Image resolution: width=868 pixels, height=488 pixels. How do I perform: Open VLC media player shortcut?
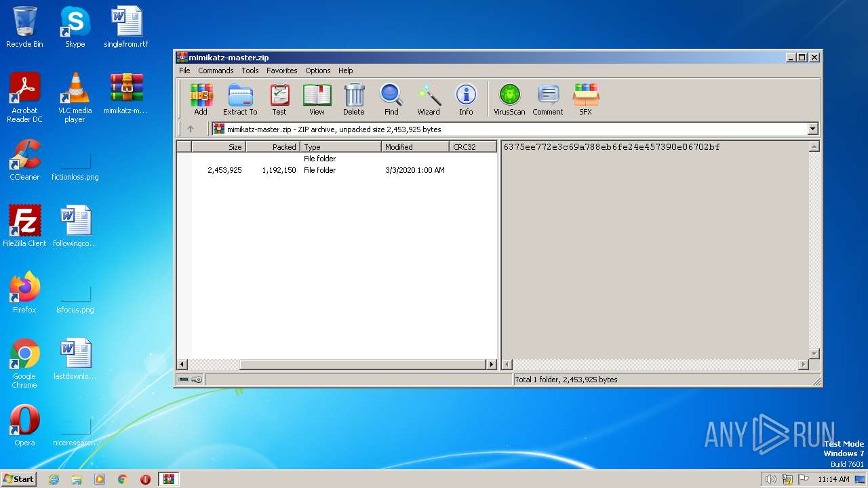tap(75, 98)
